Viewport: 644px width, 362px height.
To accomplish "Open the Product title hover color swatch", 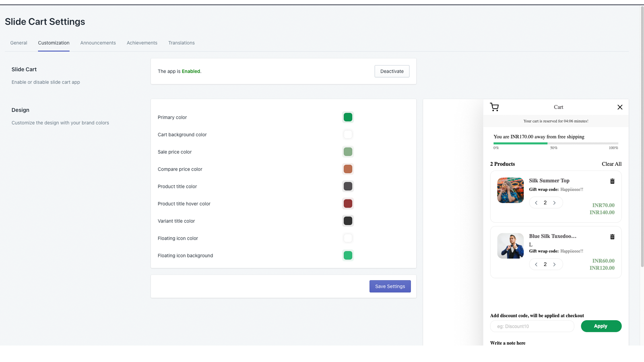I will pyautogui.click(x=348, y=204).
